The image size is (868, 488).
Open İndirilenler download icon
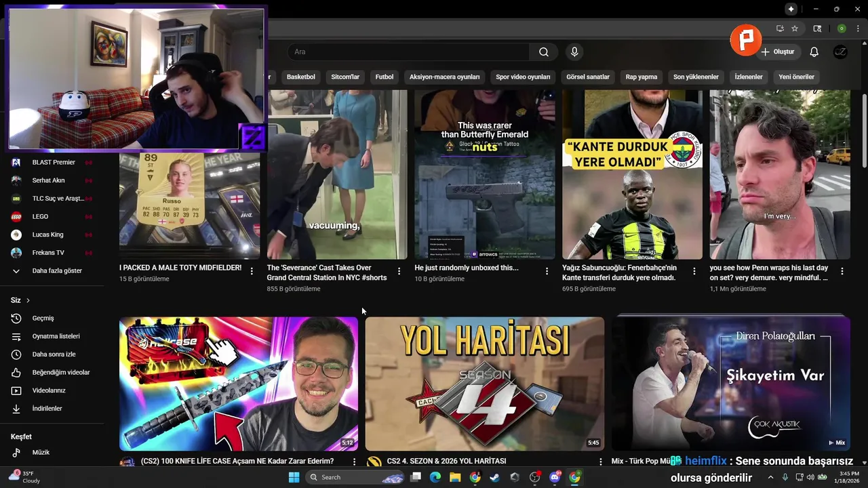coord(16,409)
